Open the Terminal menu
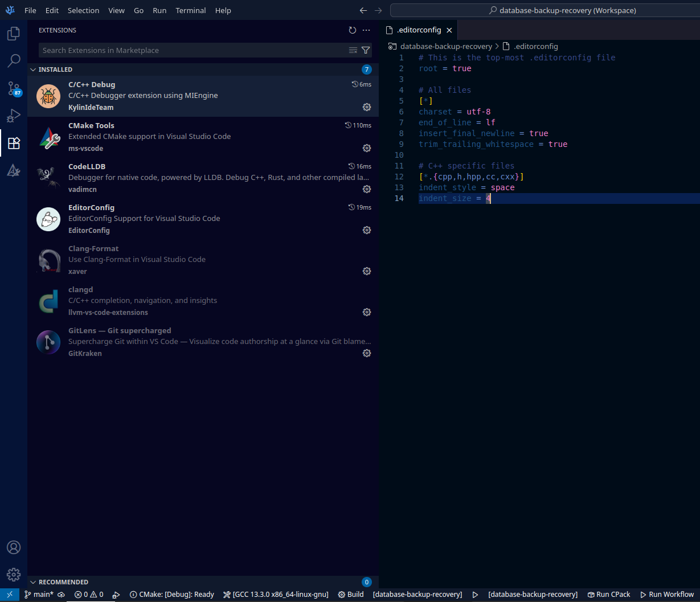This screenshot has width=700, height=602. [x=191, y=10]
